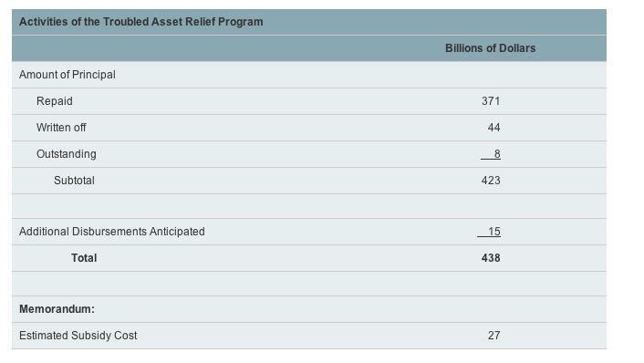Click the bold Total value 438
The height and width of the screenshot is (363, 644).
491,258
